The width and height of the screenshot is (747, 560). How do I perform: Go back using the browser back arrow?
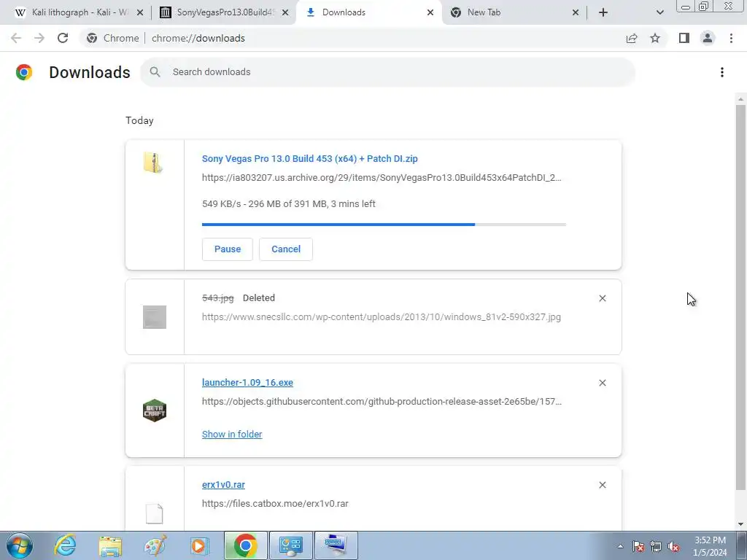[16, 38]
